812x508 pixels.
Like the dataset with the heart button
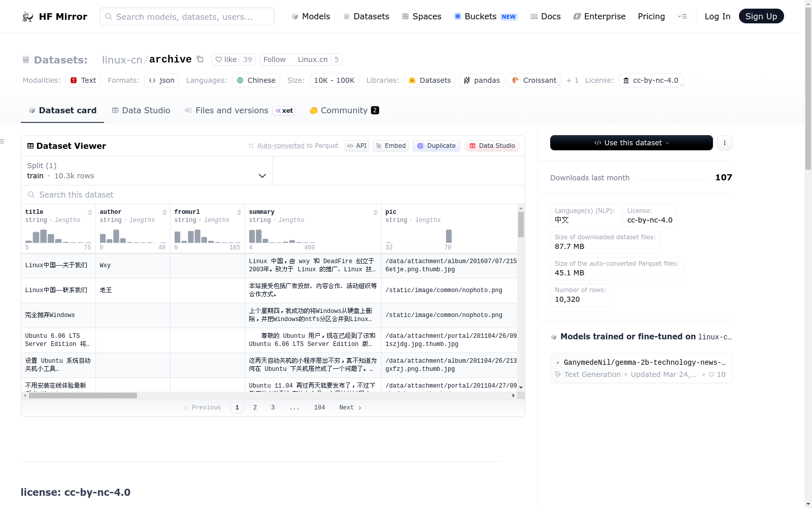click(x=226, y=59)
